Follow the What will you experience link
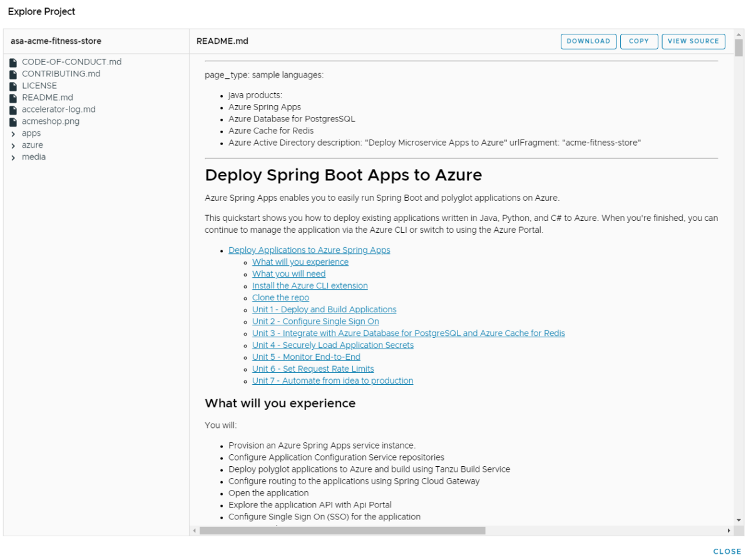 (300, 262)
